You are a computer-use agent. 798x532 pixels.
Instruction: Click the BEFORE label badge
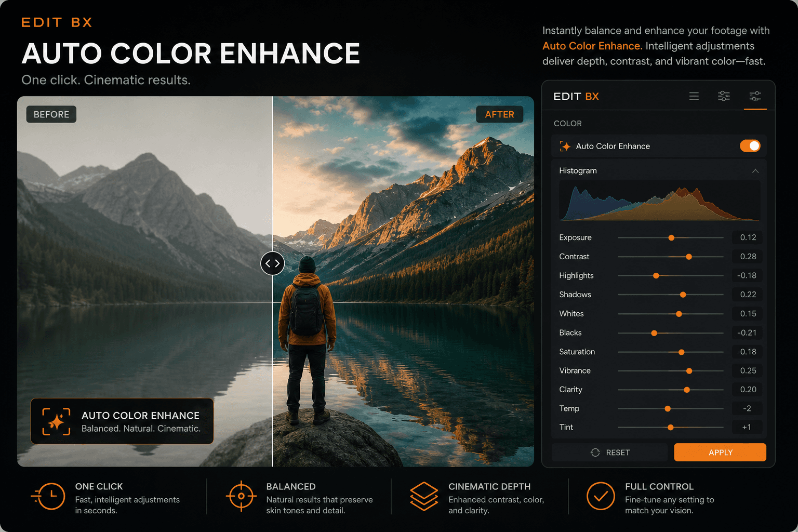[51, 114]
